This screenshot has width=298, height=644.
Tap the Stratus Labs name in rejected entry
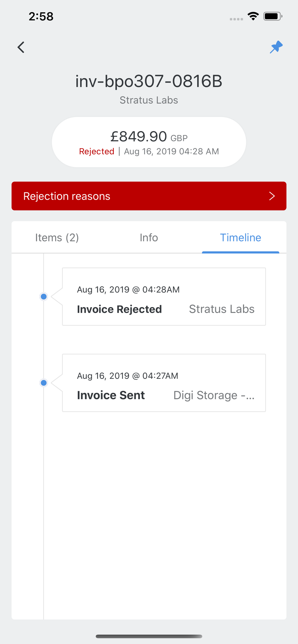point(222,309)
